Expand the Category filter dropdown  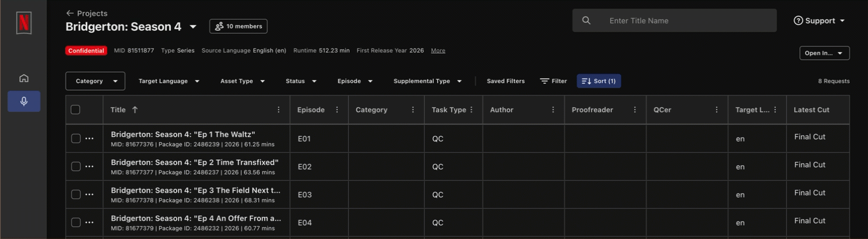[95, 81]
